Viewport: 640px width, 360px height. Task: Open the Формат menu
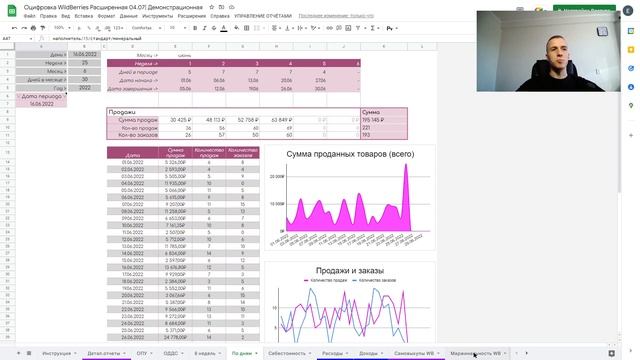(106, 16)
